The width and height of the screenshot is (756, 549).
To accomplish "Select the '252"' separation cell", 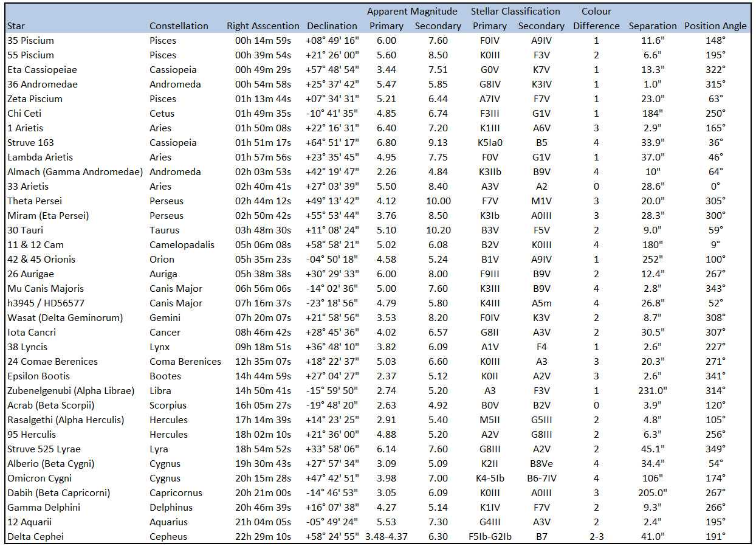I will [653, 260].
